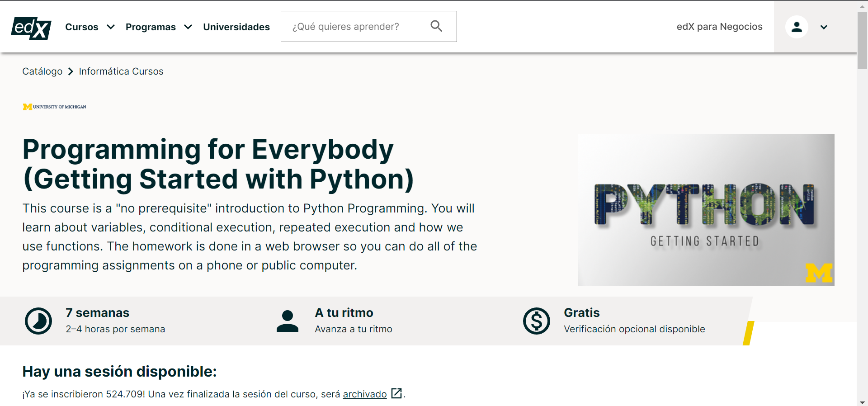Image resolution: width=868 pixels, height=406 pixels.
Task: Open edX para Negocios link
Action: [719, 27]
